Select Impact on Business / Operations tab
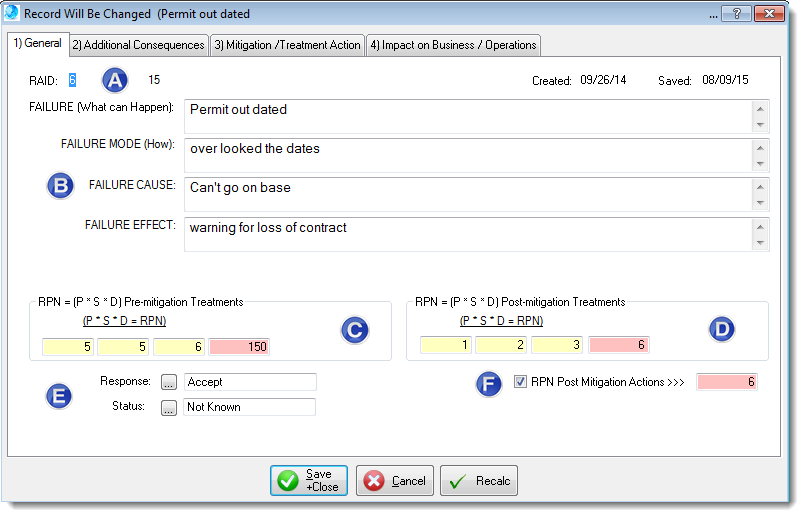 coord(453,45)
